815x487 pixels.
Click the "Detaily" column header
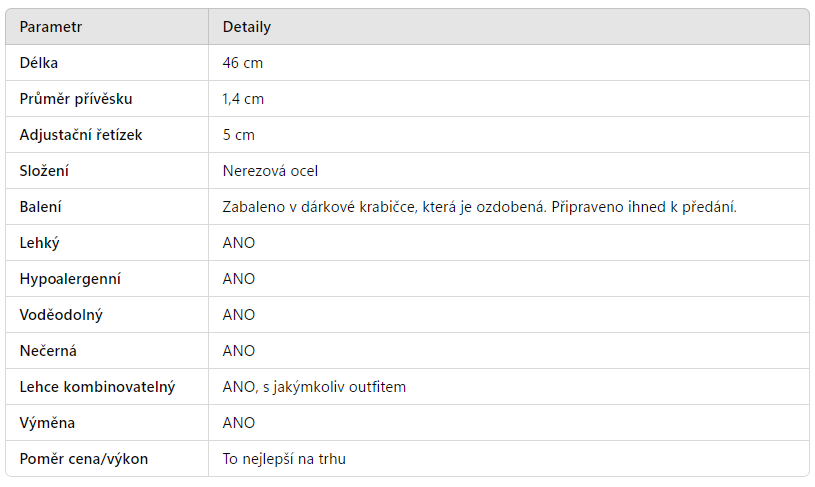(x=247, y=27)
